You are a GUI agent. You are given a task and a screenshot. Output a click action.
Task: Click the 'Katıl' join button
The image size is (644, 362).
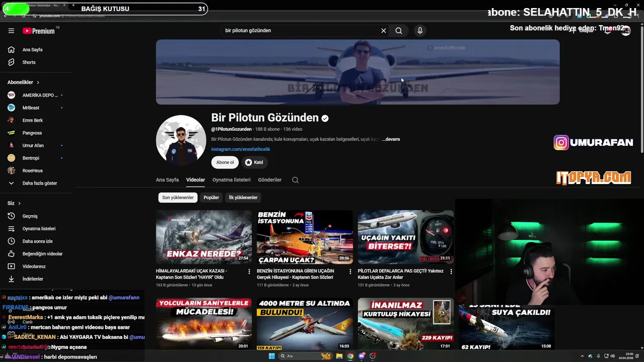pyautogui.click(x=254, y=162)
